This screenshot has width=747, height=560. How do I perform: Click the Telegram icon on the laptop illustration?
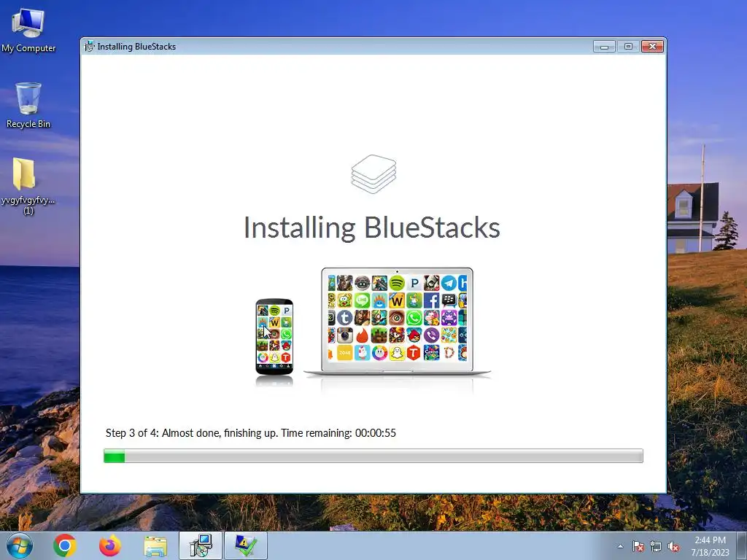[x=449, y=284]
